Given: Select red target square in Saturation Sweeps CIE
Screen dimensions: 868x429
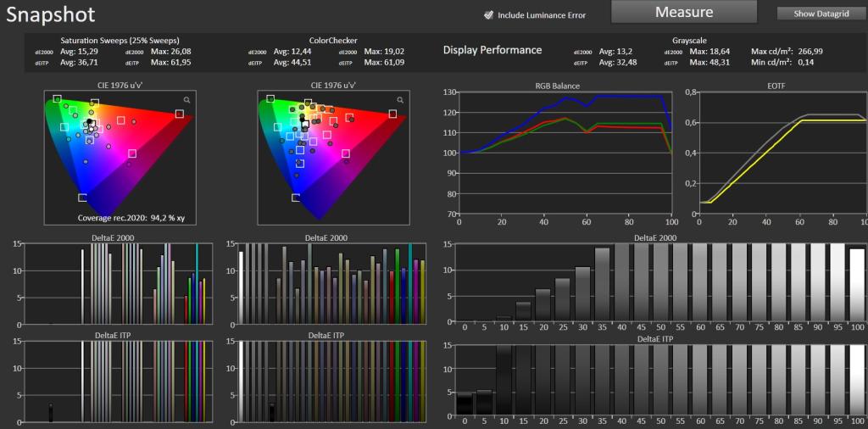Looking at the screenshot, I should point(180,114).
